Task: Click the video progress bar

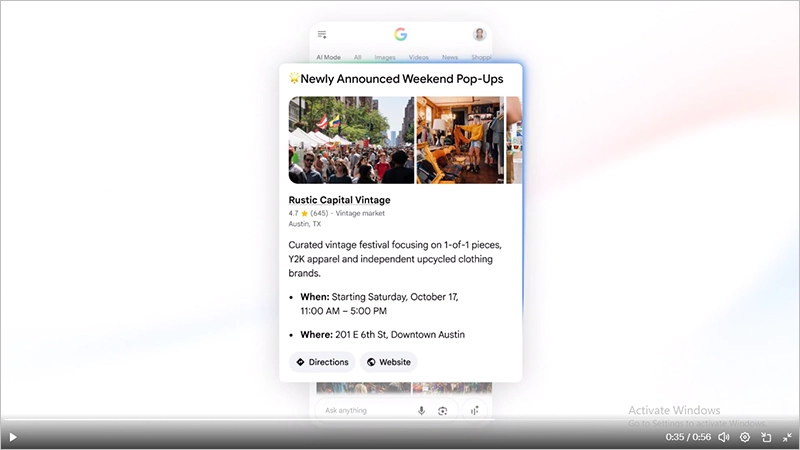Action: pyautogui.click(x=400, y=419)
